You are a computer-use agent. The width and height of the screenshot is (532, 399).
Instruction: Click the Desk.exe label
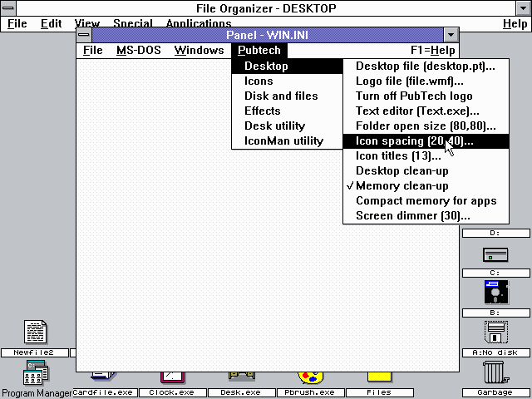[x=241, y=392]
